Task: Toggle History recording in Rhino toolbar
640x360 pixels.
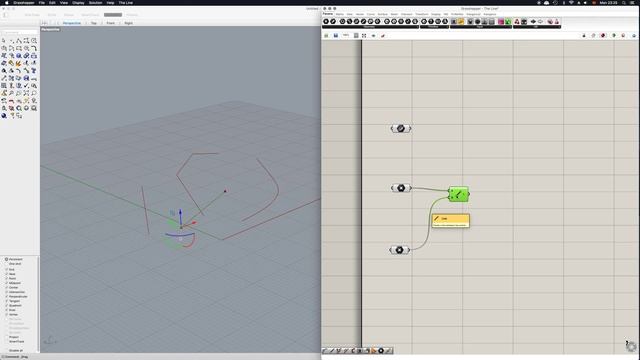Action: point(132,15)
